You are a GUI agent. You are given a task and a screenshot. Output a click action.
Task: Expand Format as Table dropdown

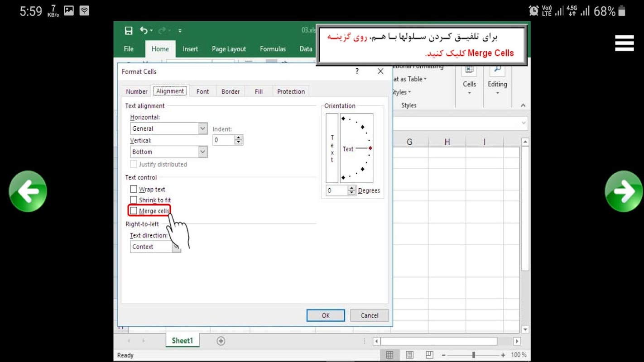[x=425, y=79]
